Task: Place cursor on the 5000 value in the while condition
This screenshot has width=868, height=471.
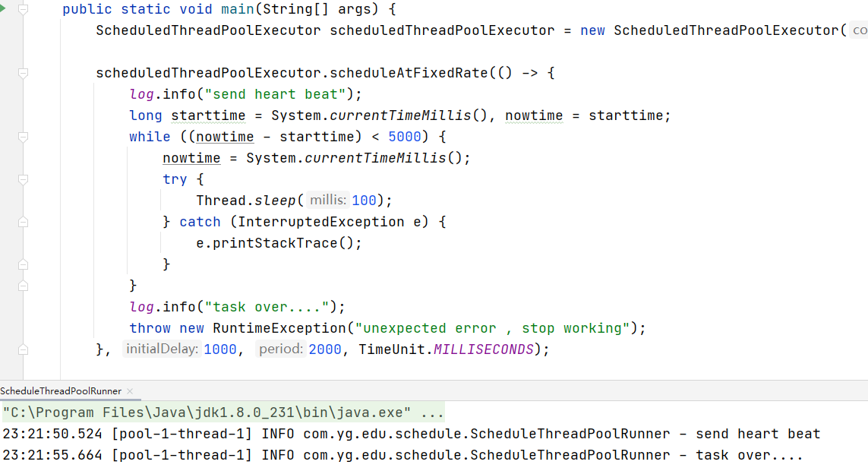Action: 405,137
